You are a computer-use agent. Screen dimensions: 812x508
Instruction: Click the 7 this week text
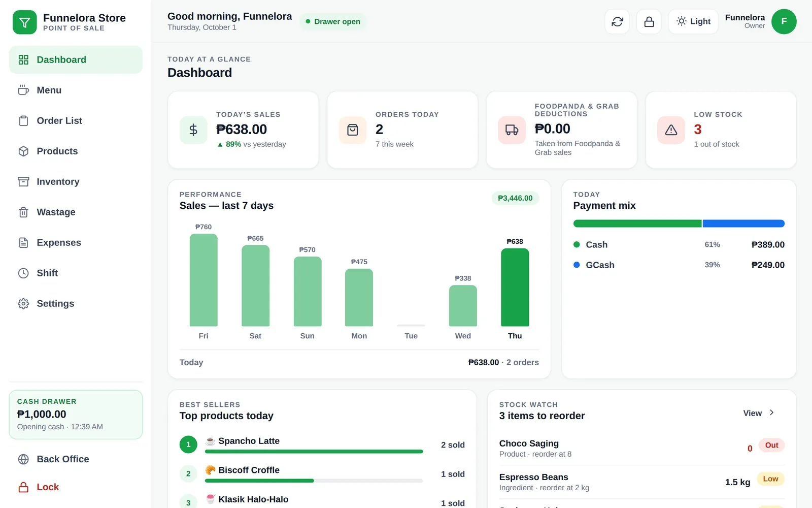click(x=394, y=144)
